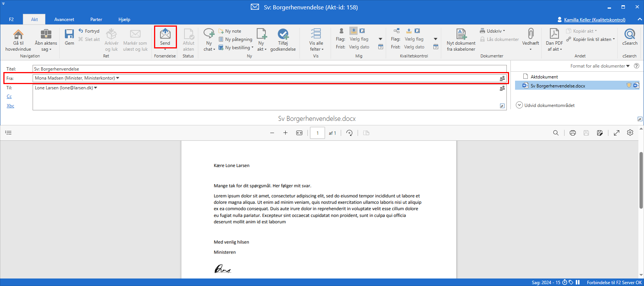Click the Cc link

[9, 97]
